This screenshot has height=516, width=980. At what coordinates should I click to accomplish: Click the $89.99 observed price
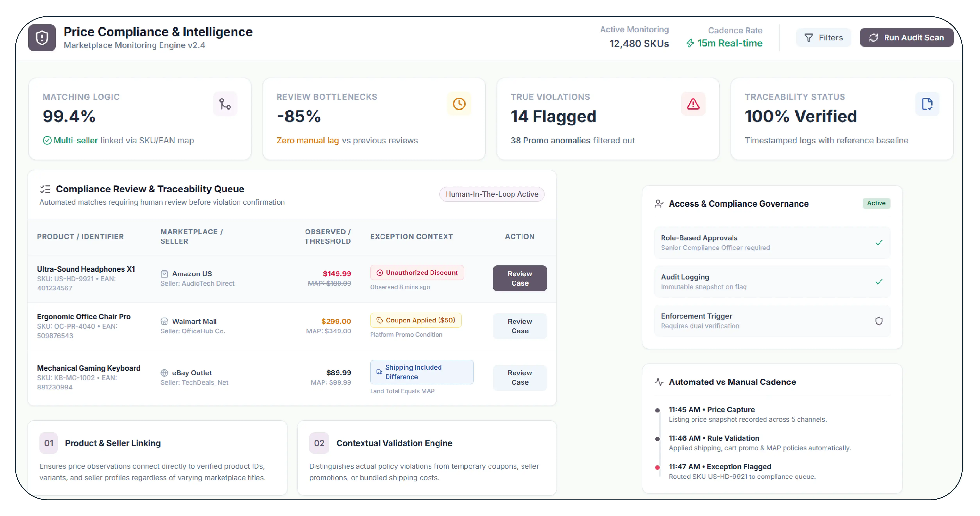339,373
